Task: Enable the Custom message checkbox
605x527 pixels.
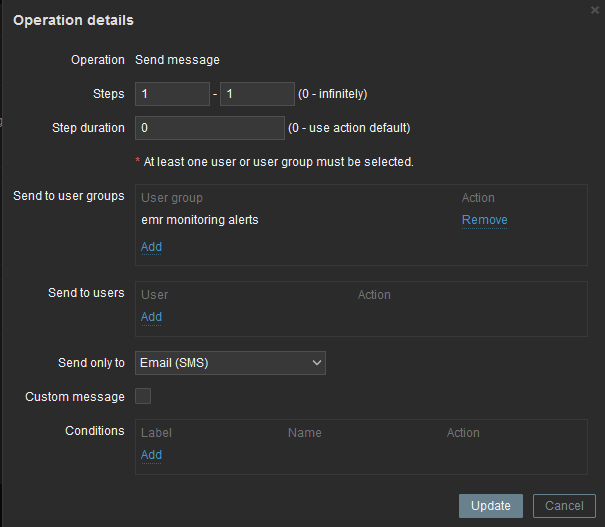Action: point(143,396)
